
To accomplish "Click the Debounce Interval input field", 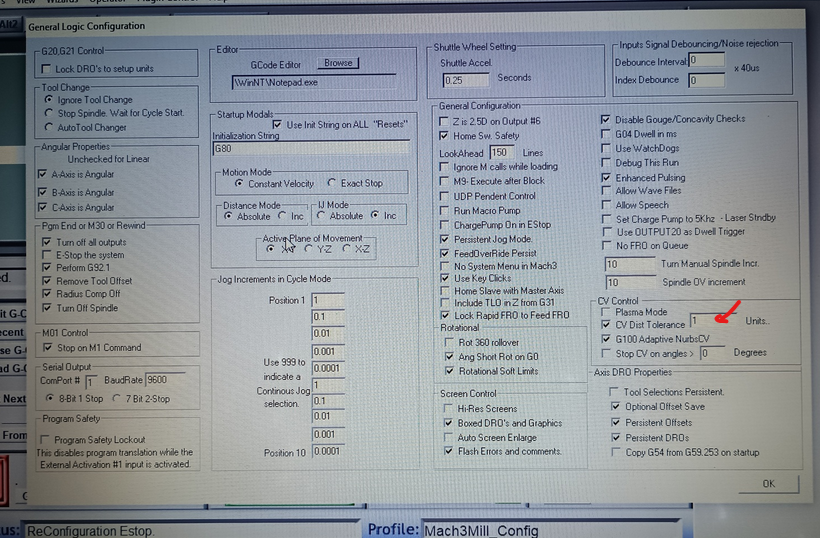I will 707,60.
